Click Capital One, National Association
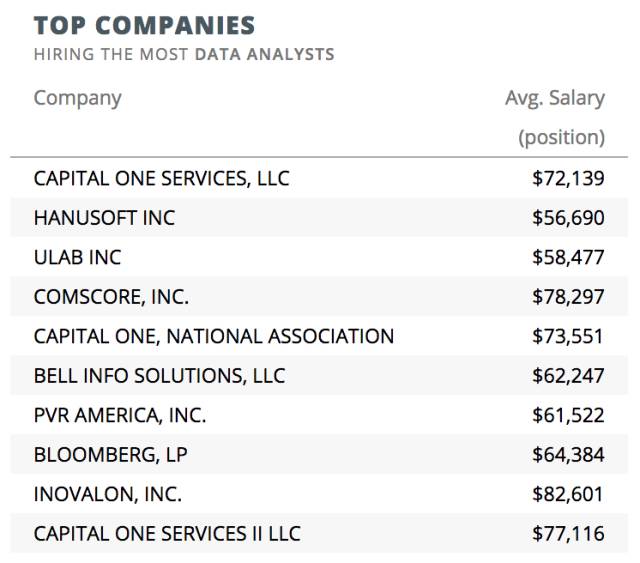 pyautogui.click(x=213, y=336)
